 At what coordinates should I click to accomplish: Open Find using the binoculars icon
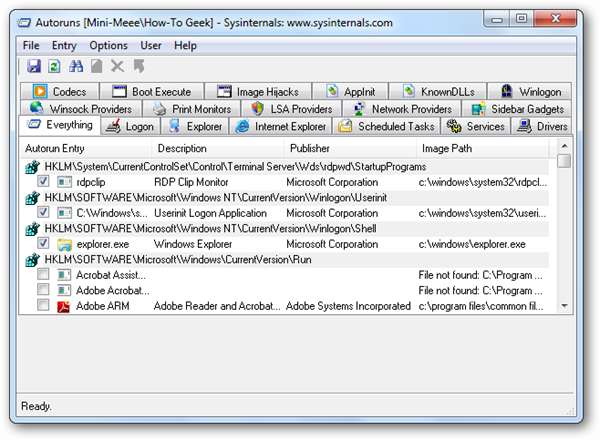tap(75, 67)
